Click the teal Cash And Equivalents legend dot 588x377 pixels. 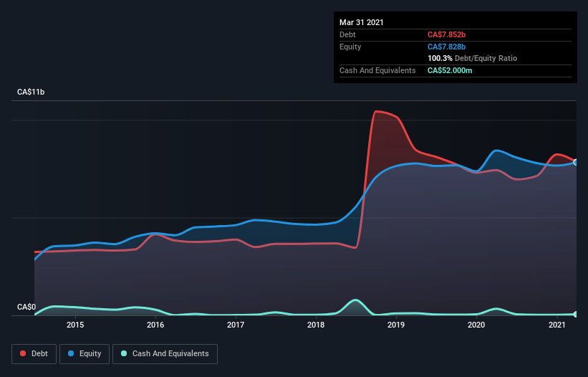(124, 353)
